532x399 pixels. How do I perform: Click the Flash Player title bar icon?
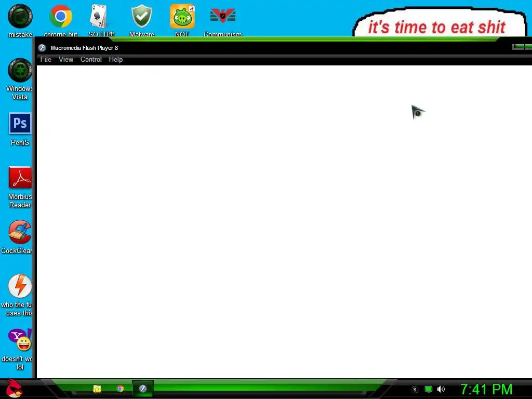point(42,48)
